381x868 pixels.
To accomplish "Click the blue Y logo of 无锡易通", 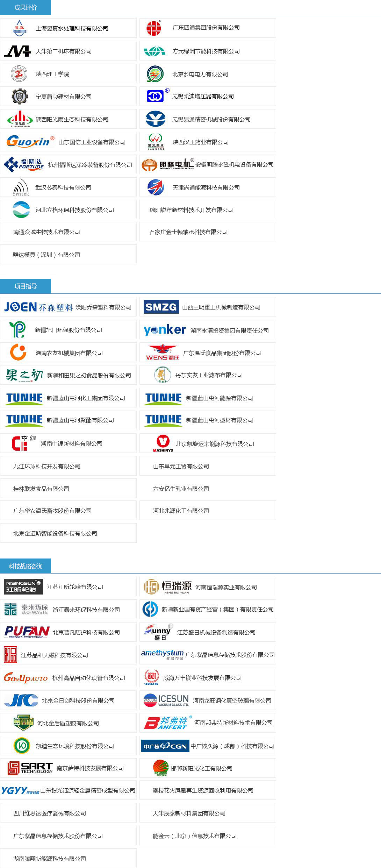I will point(156,119).
